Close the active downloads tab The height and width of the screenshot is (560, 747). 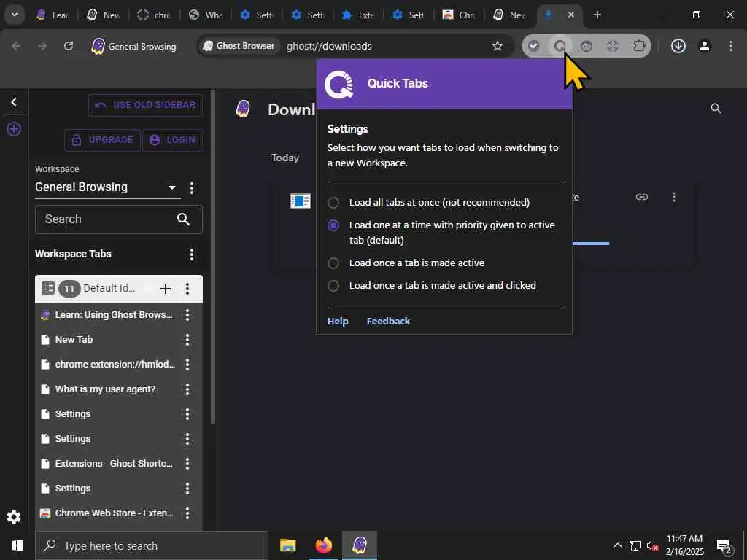pyautogui.click(x=571, y=15)
